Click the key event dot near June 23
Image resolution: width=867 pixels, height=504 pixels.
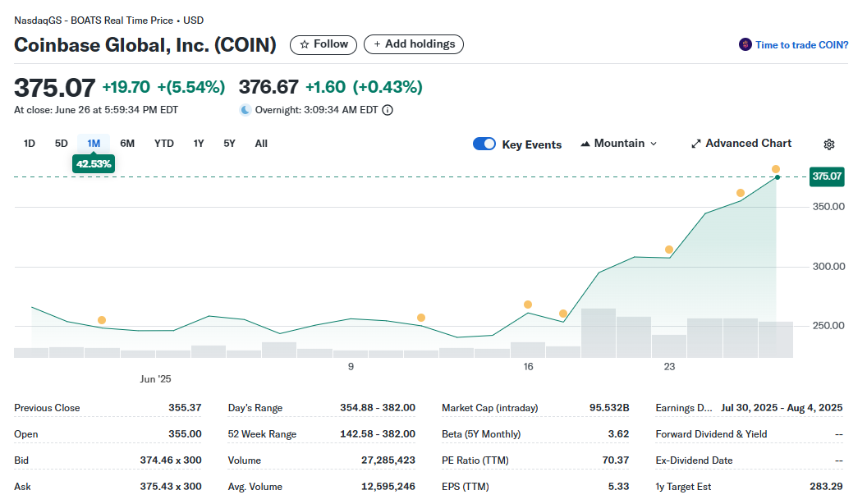tap(669, 250)
